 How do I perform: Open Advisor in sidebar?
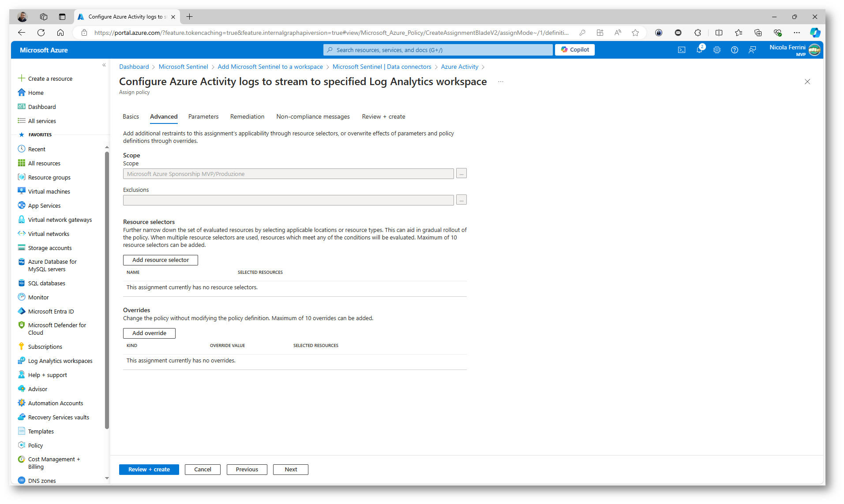(38, 389)
